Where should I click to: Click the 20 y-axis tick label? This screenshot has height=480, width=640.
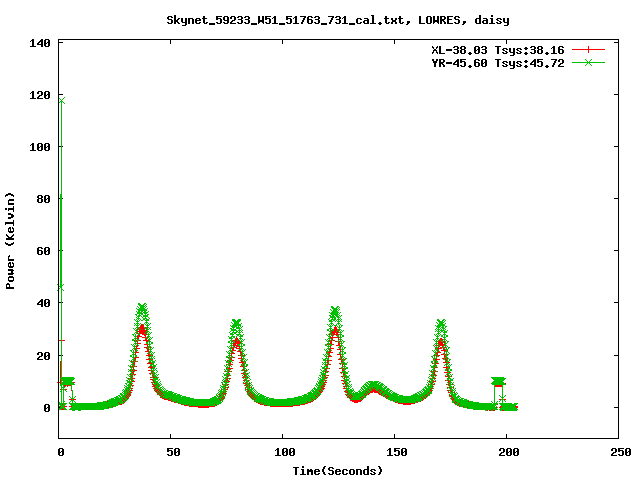pos(44,356)
